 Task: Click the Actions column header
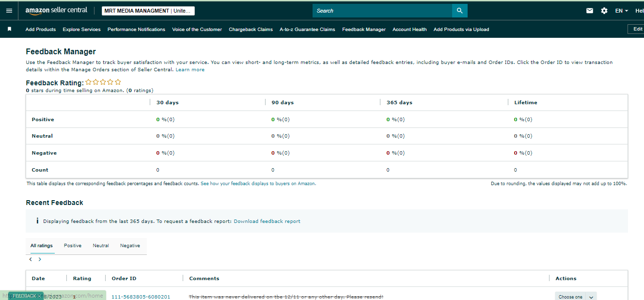pos(566,279)
